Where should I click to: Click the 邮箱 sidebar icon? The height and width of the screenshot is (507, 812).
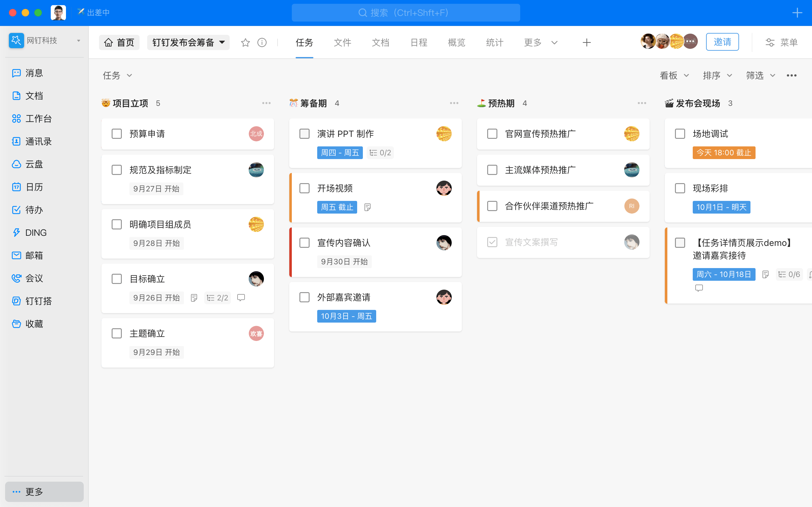pos(15,255)
